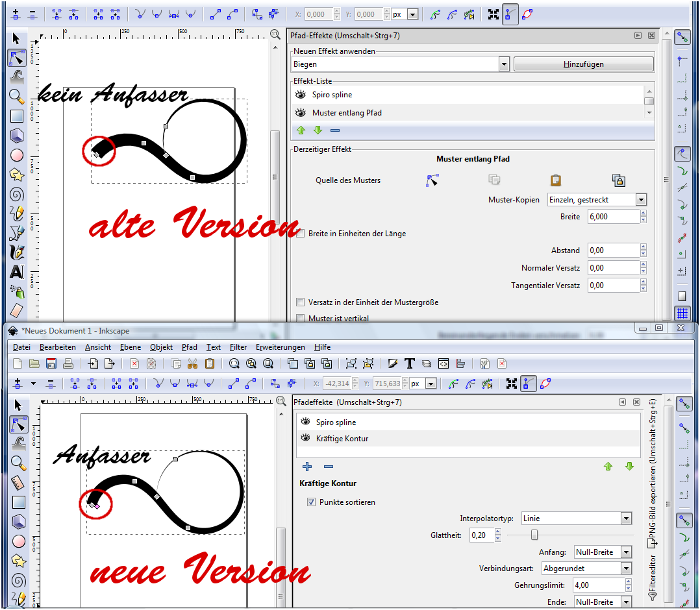Click the Breite value field '6,000'

tap(614, 217)
